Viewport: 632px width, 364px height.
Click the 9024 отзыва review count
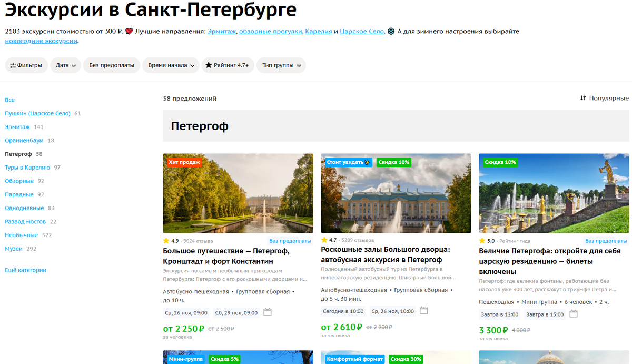[198, 241]
